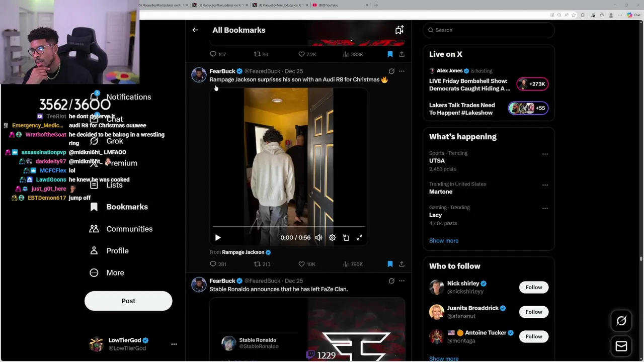The width and height of the screenshot is (644, 362).
Task: Open Profile in the sidebar
Action: pyautogui.click(x=109, y=251)
